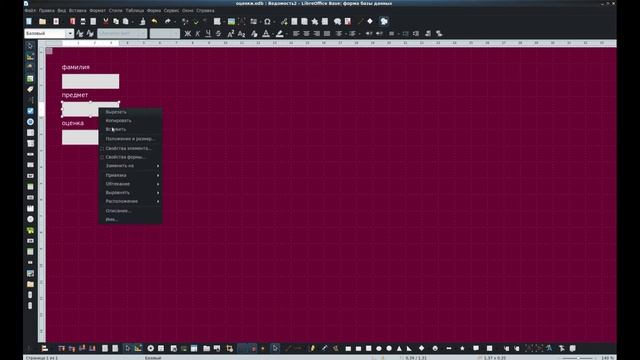
Task: Toggle subscript formatting
Action: [241, 33]
